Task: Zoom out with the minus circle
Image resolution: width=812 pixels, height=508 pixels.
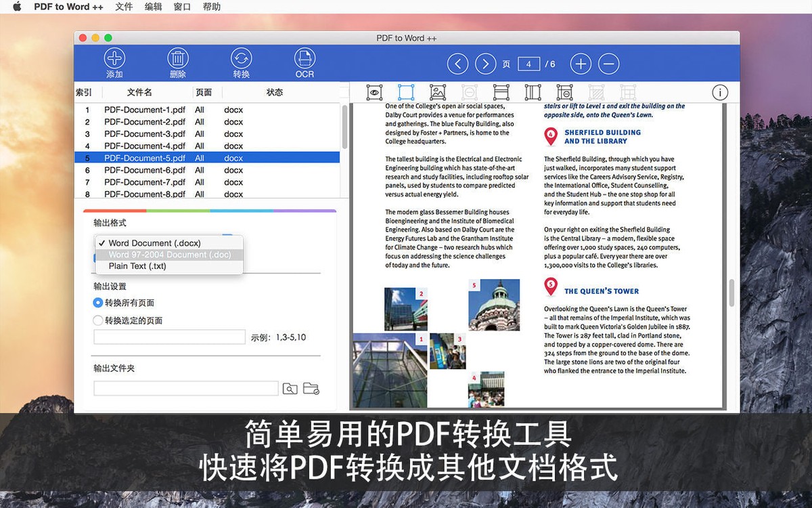Action: click(609, 64)
